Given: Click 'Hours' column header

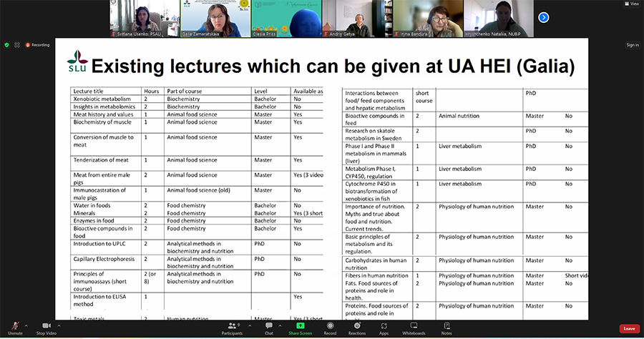Looking at the screenshot, I should [152, 91].
